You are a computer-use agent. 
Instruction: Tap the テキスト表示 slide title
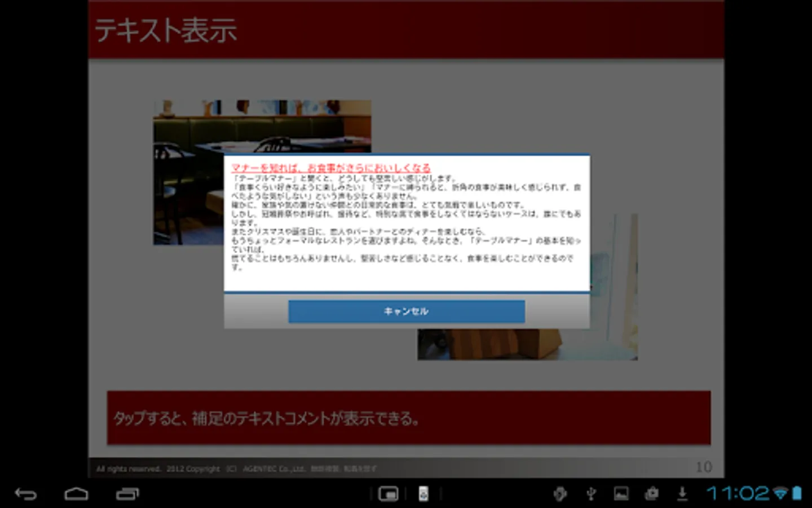(x=165, y=30)
